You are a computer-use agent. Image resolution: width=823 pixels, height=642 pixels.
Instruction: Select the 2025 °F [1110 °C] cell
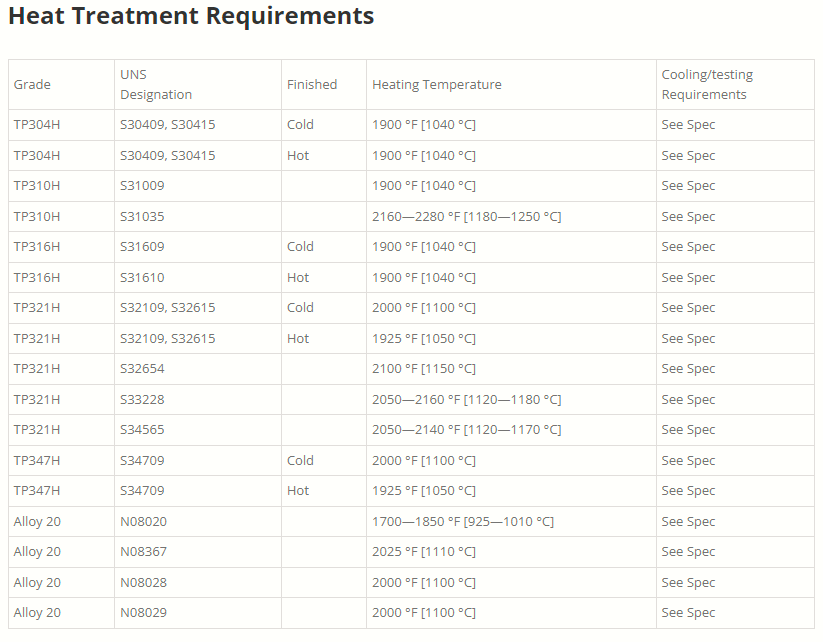pos(424,552)
